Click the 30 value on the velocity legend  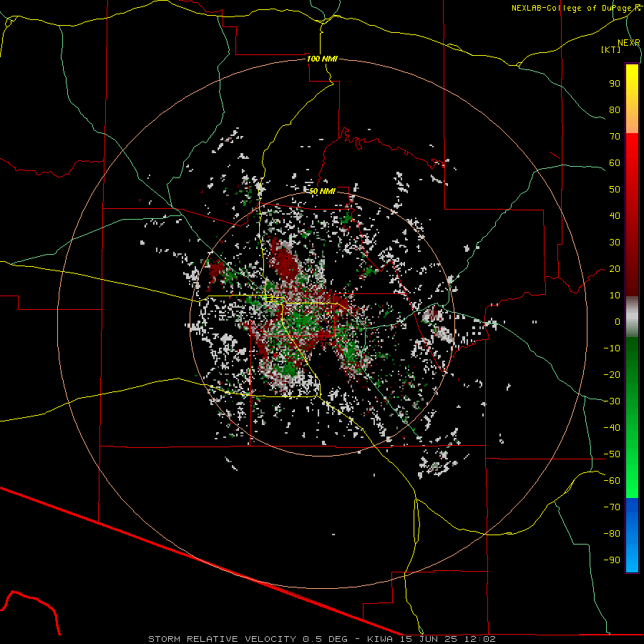point(615,243)
